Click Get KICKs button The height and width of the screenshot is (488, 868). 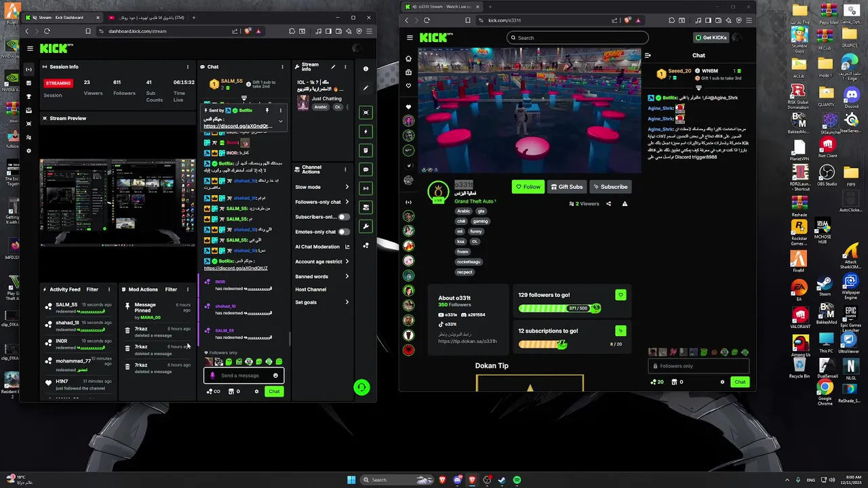[711, 38]
